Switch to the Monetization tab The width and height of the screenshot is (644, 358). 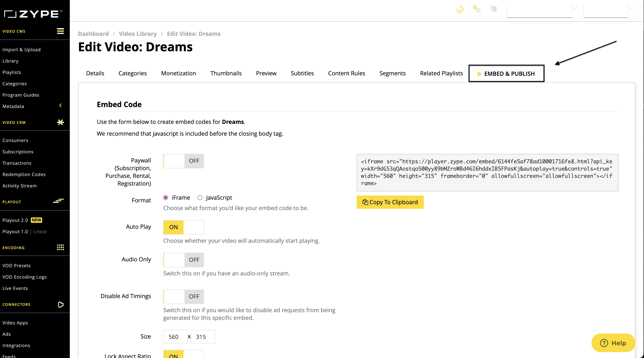click(x=179, y=73)
